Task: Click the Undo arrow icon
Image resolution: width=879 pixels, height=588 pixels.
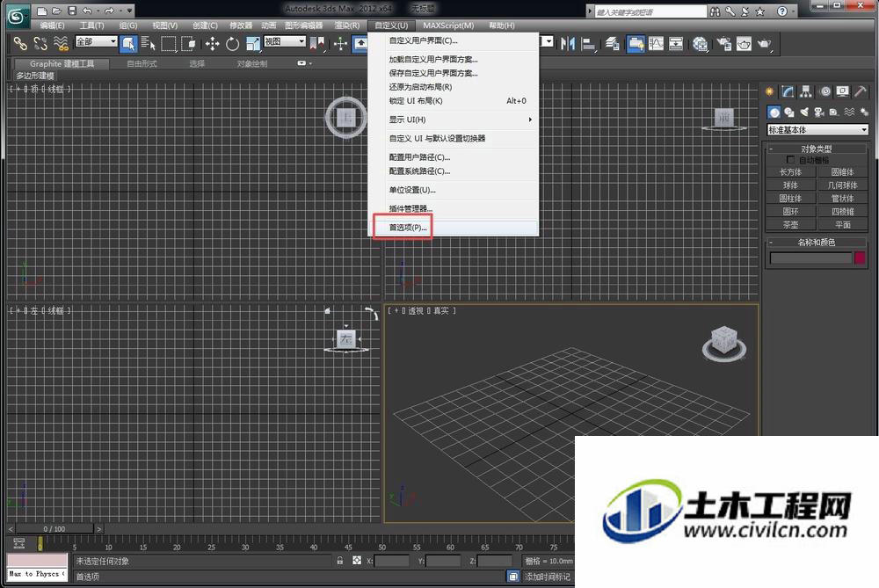Action: coord(87,11)
